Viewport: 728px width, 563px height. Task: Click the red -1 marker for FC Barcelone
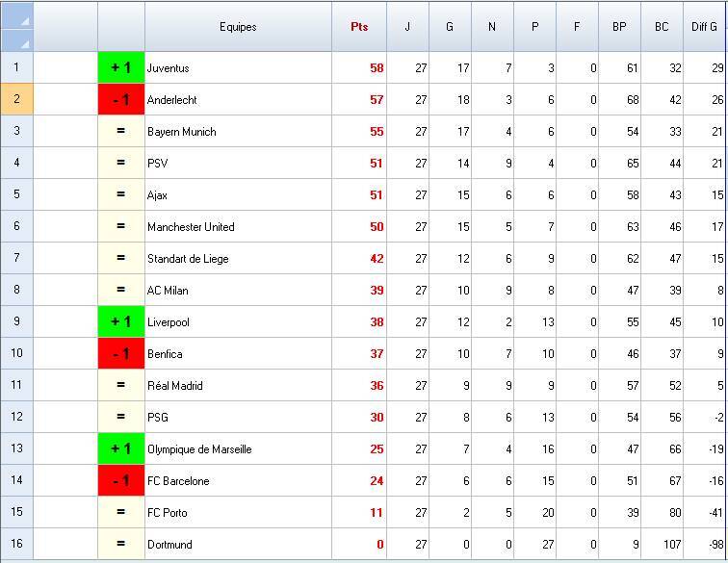click(121, 481)
